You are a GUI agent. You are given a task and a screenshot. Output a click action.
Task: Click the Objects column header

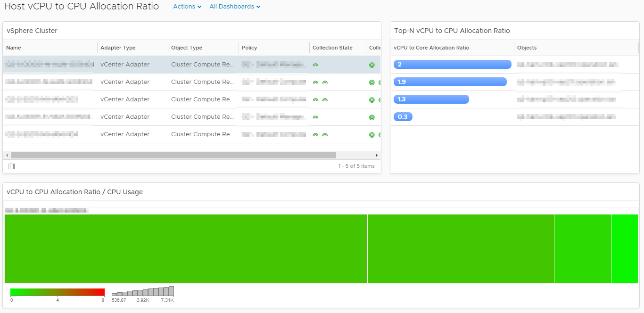point(527,48)
